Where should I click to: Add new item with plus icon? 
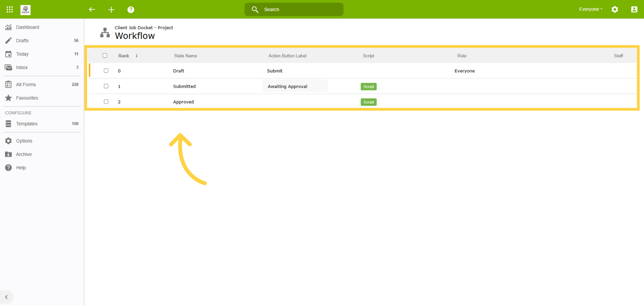pyautogui.click(x=111, y=10)
